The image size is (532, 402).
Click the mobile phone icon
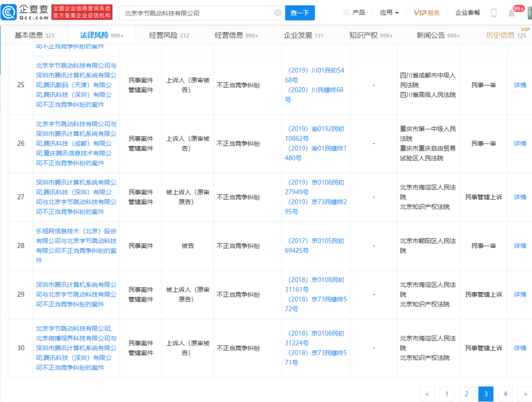click(494, 13)
